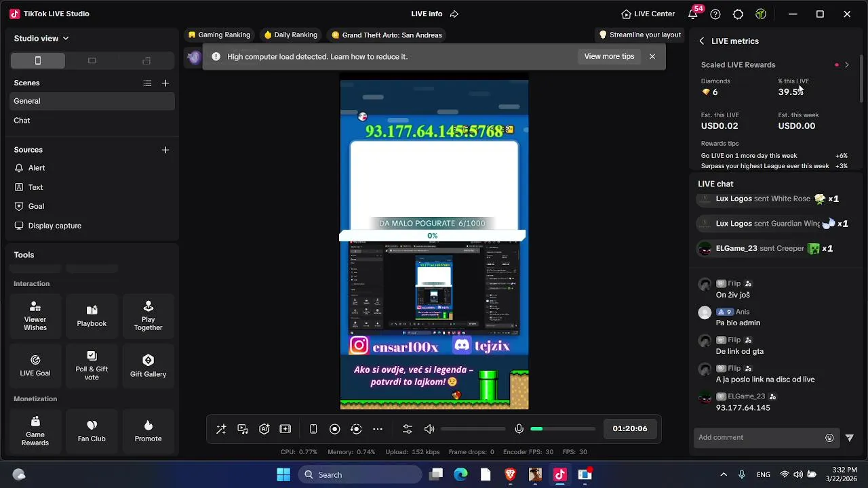Add a new scene
The width and height of the screenshot is (868, 488).
[x=165, y=83]
